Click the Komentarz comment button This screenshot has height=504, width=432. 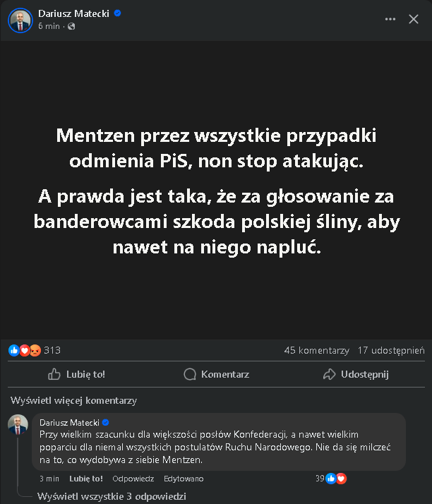coord(216,374)
